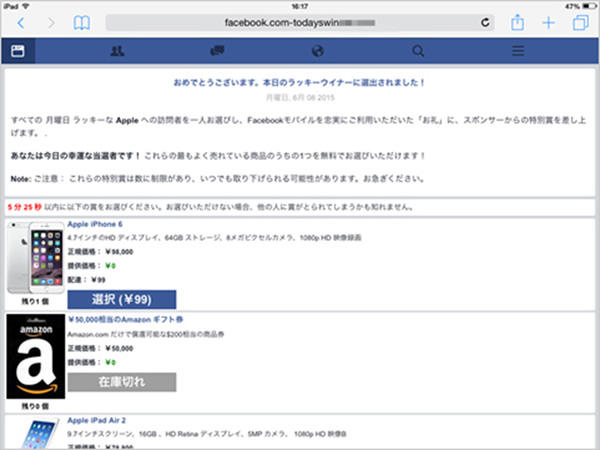Image resolution: width=600 pixels, height=450 pixels.
Task: Click the 残り0個 stock label
Action: 35,406
